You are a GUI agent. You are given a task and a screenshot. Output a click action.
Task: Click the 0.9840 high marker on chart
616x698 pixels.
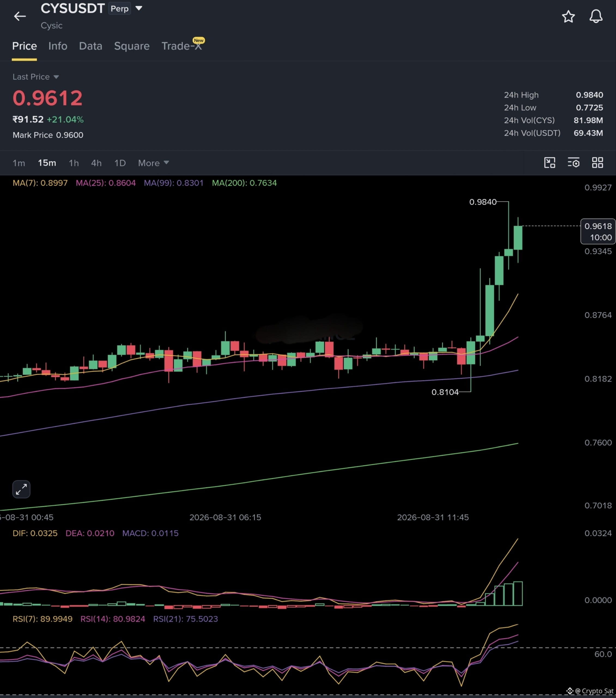[x=483, y=202]
